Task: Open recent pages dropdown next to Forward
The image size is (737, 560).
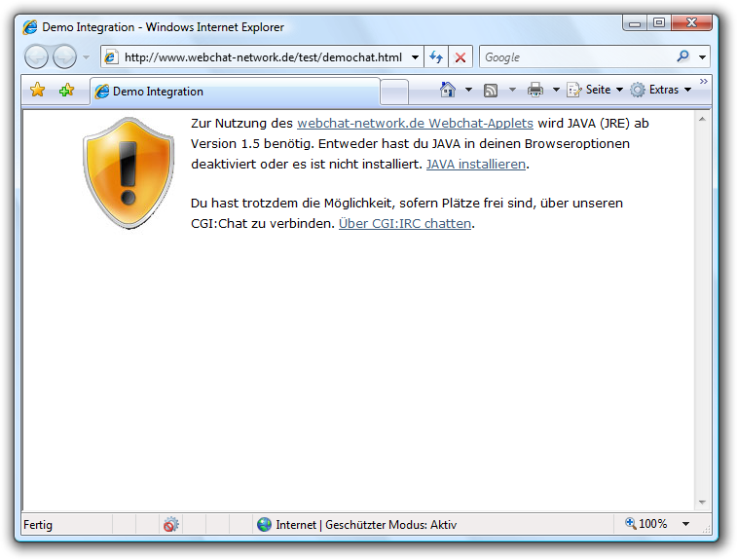Action: [86, 57]
